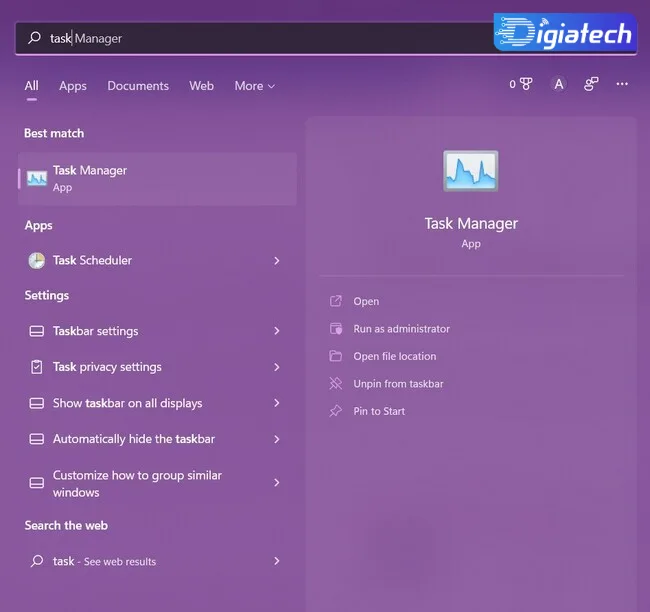Viewport: 650px width, 612px height.
Task: Click the Task Scheduler clock icon
Action: 36,261
